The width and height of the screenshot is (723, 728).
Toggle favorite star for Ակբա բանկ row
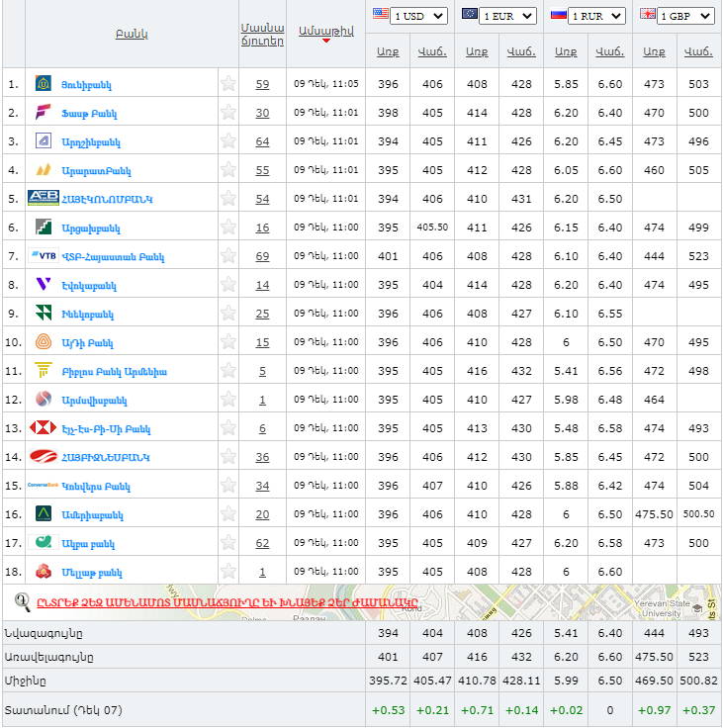pyautogui.click(x=228, y=542)
